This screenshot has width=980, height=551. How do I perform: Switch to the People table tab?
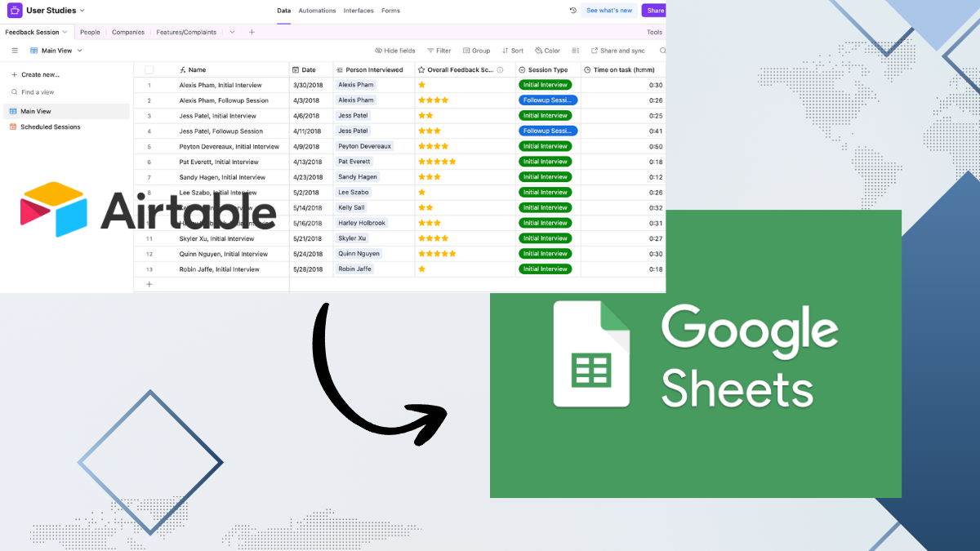coord(90,32)
